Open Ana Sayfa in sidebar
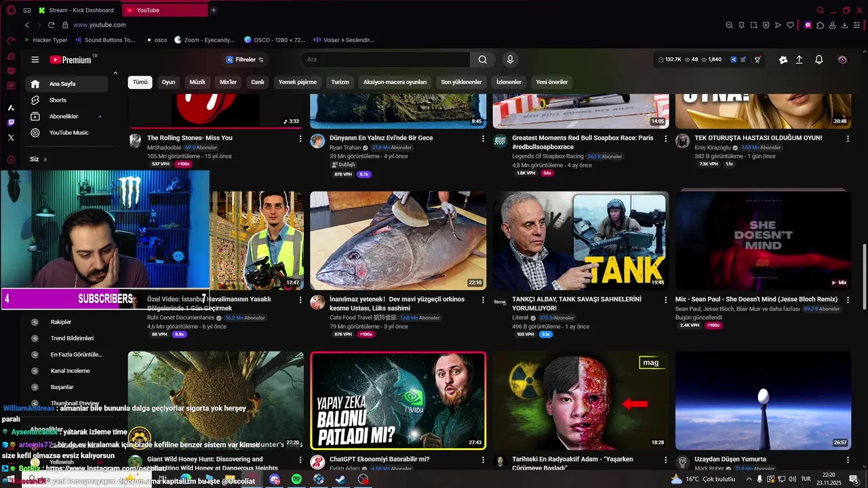The height and width of the screenshot is (488, 868). click(x=67, y=84)
